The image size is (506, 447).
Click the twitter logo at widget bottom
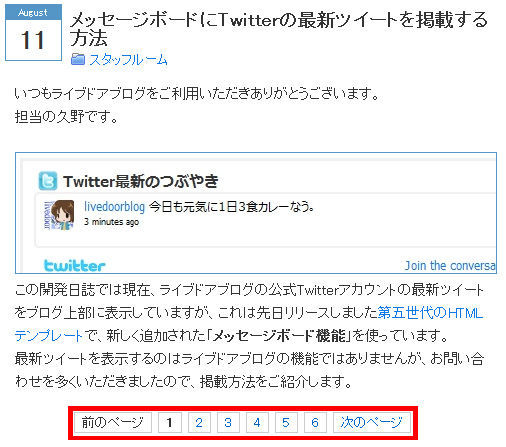point(75,266)
